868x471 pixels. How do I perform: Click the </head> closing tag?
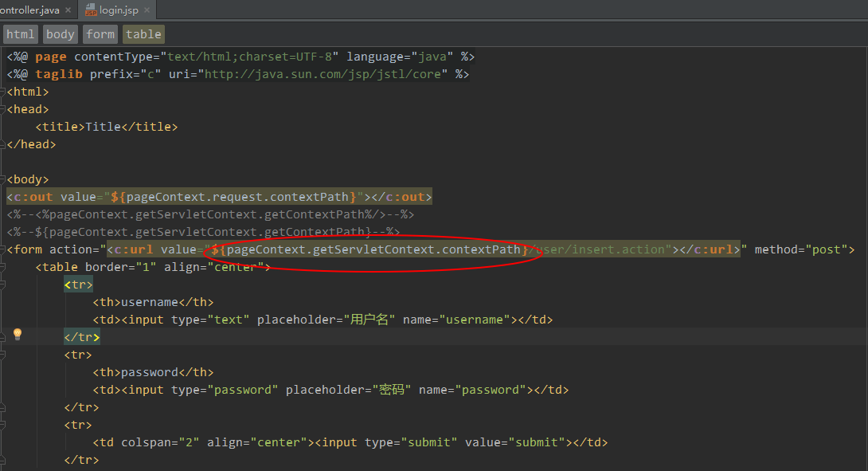[x=32, y=144]
